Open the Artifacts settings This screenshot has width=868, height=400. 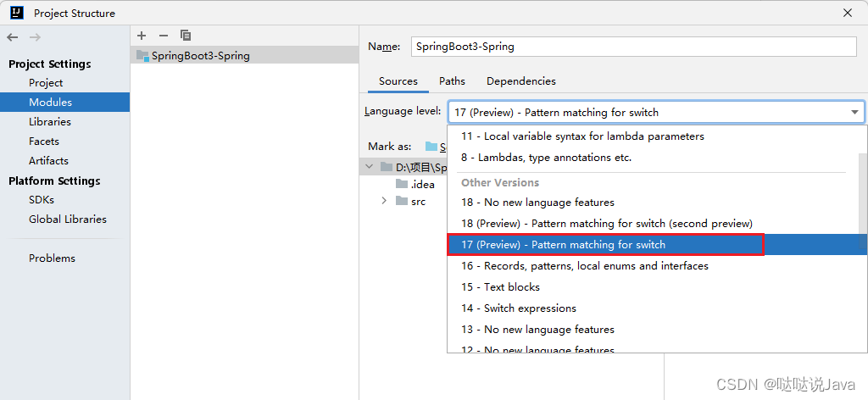(48, 160)
